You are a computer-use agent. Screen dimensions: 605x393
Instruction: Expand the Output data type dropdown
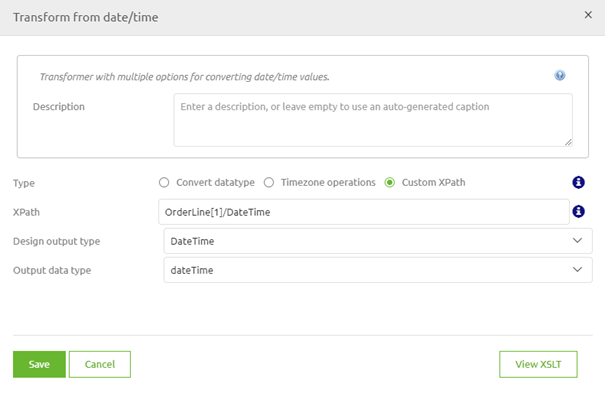[378, 270]
